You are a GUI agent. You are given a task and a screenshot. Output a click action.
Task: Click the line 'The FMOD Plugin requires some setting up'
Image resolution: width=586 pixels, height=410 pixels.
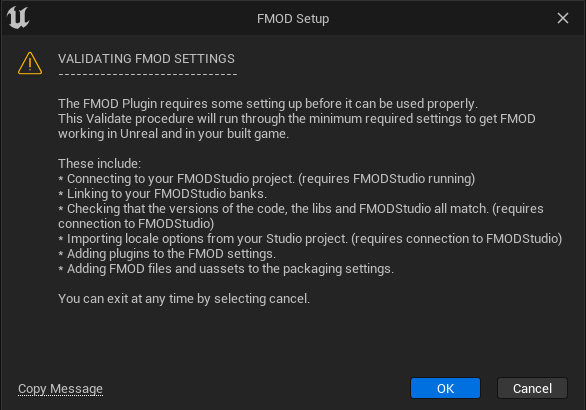tap(268, 104)
